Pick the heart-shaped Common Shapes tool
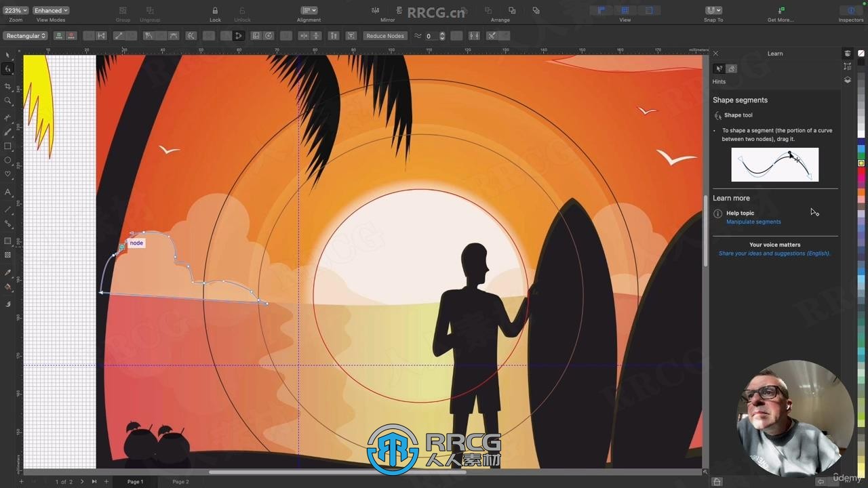868x488 pixels. [8, 175]
